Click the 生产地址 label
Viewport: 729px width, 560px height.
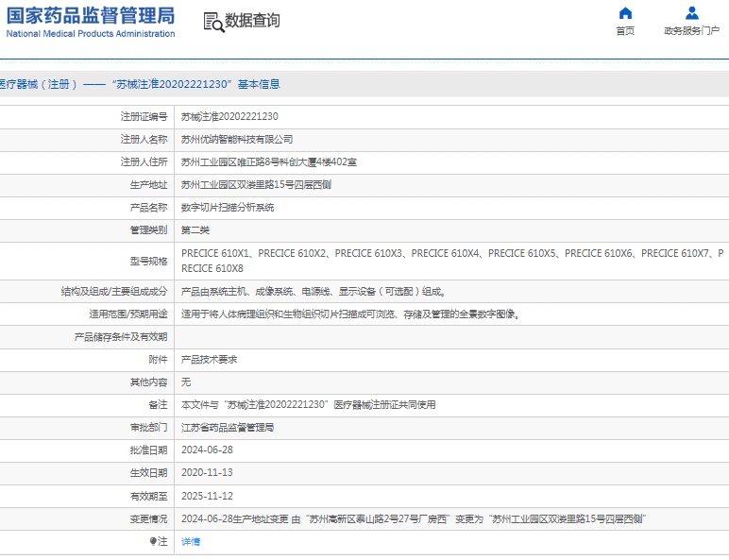(149, 185)
